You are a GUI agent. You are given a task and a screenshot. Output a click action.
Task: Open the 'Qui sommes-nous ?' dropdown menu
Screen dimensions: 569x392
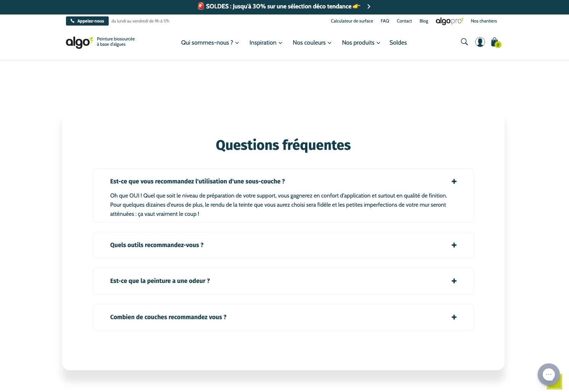[210, 43]
